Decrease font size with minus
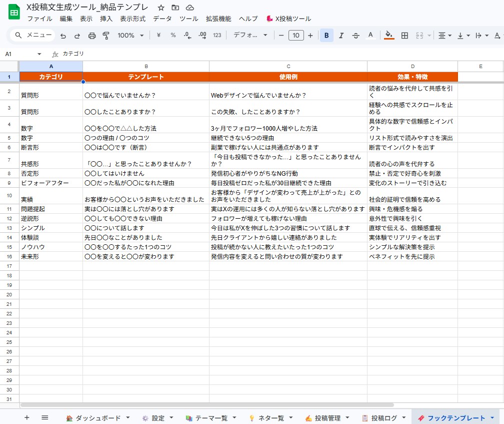 [281, 36]
